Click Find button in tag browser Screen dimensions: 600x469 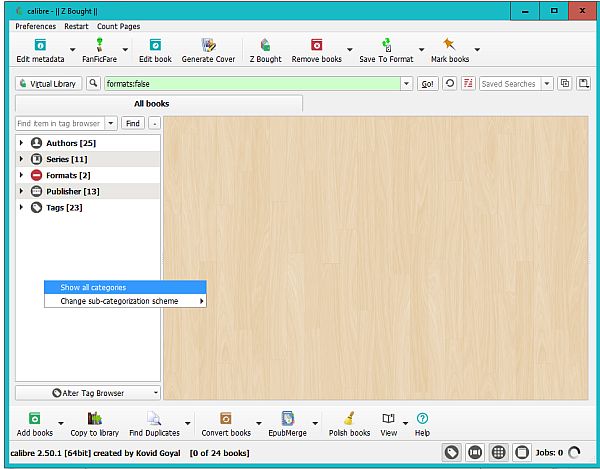tap(133, 123)
